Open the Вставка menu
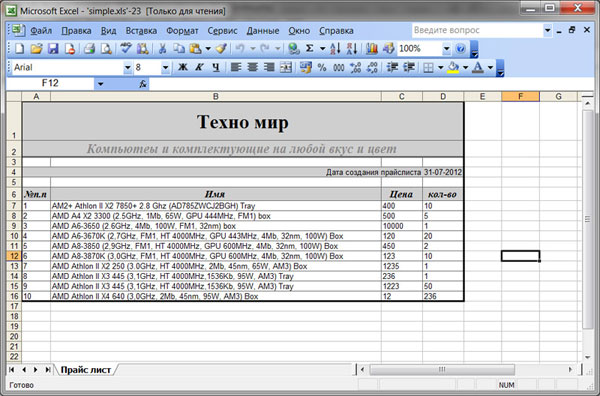Viewport: 600px width, 396px height. pos(141,31)
